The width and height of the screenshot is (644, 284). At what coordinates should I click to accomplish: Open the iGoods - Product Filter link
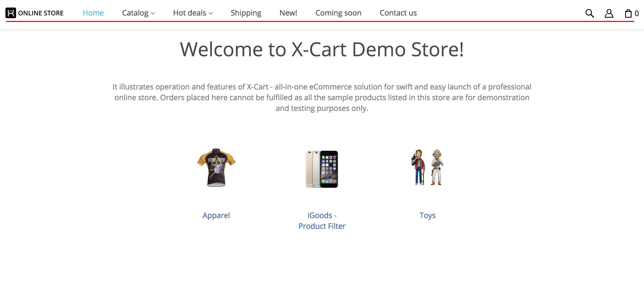pyautogui.click(x=322, y=221)
